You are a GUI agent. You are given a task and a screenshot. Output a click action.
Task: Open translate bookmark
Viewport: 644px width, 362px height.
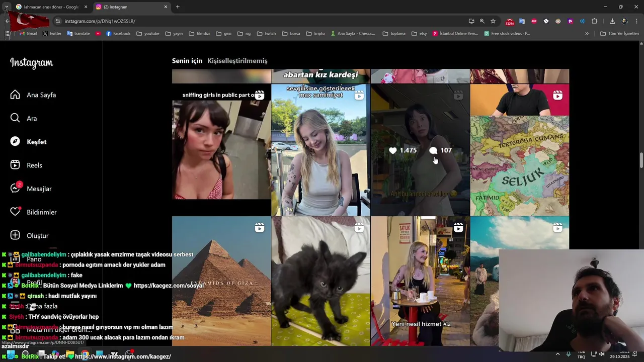[x=78, y=34]
